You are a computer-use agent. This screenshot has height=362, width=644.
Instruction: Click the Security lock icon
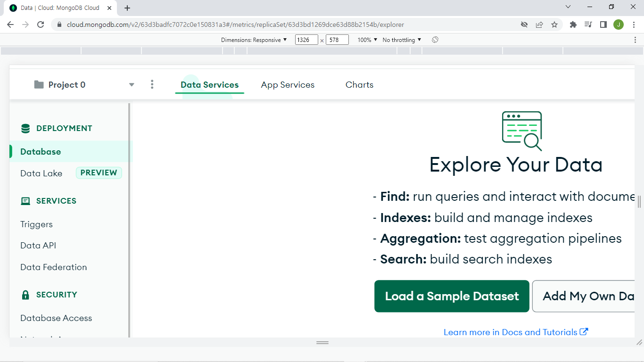click(25, 295)
